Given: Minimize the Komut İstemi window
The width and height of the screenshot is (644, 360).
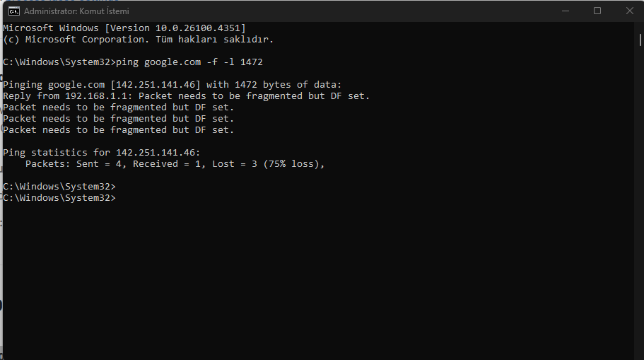Looking at the screenshot, I should pyautogui.click(x=566, y=11).
